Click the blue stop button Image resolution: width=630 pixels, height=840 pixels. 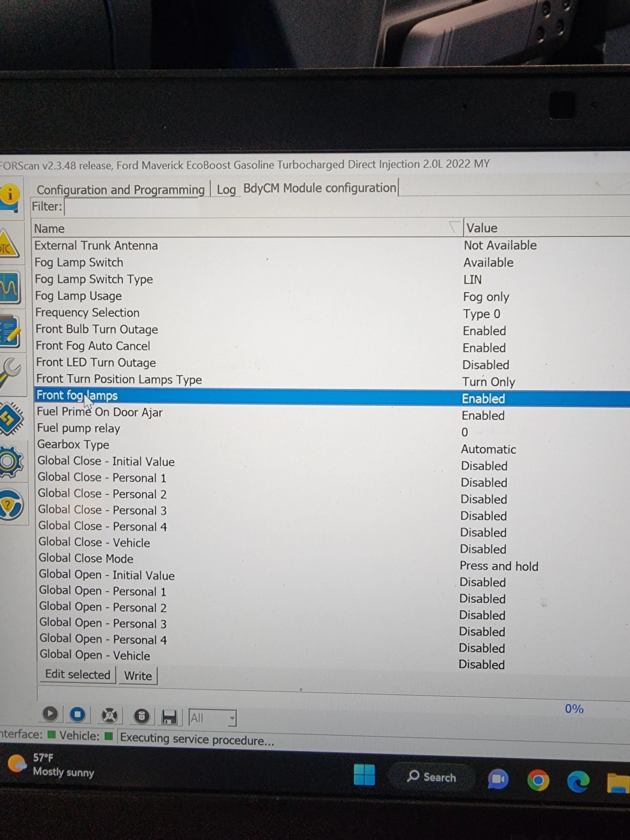coord(78,715)
